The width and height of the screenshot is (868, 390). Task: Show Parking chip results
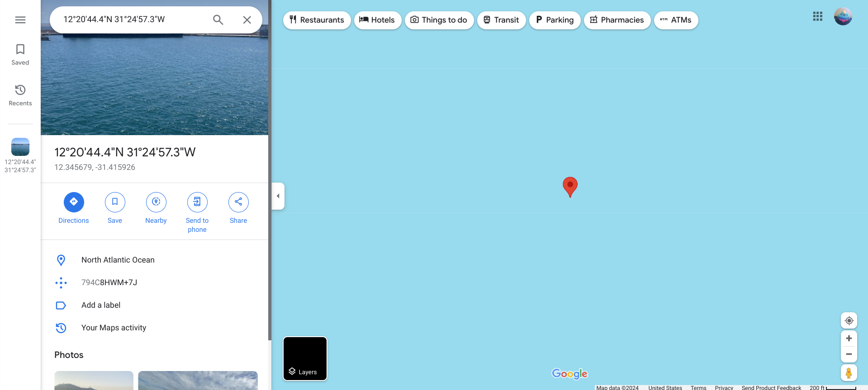(555, 20)
